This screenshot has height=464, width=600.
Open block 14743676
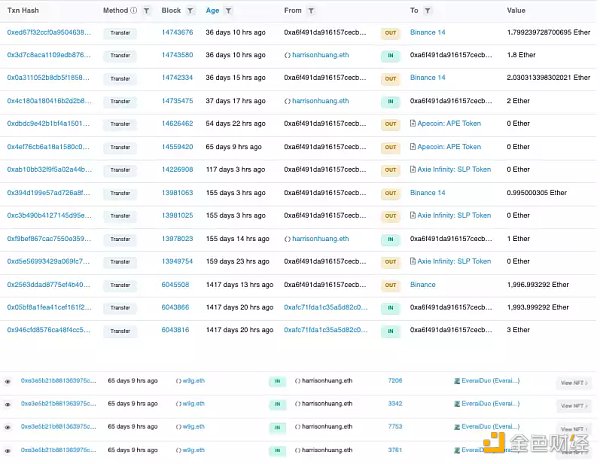tap(177, 33)
